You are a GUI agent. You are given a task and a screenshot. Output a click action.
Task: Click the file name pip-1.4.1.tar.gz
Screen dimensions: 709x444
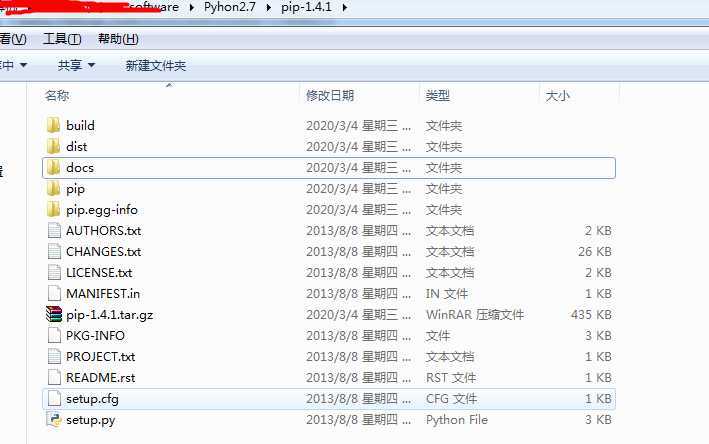click(109, 315)
